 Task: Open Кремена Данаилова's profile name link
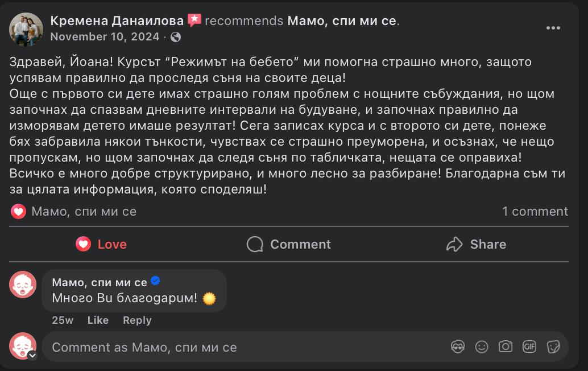(x=117, y=21)
